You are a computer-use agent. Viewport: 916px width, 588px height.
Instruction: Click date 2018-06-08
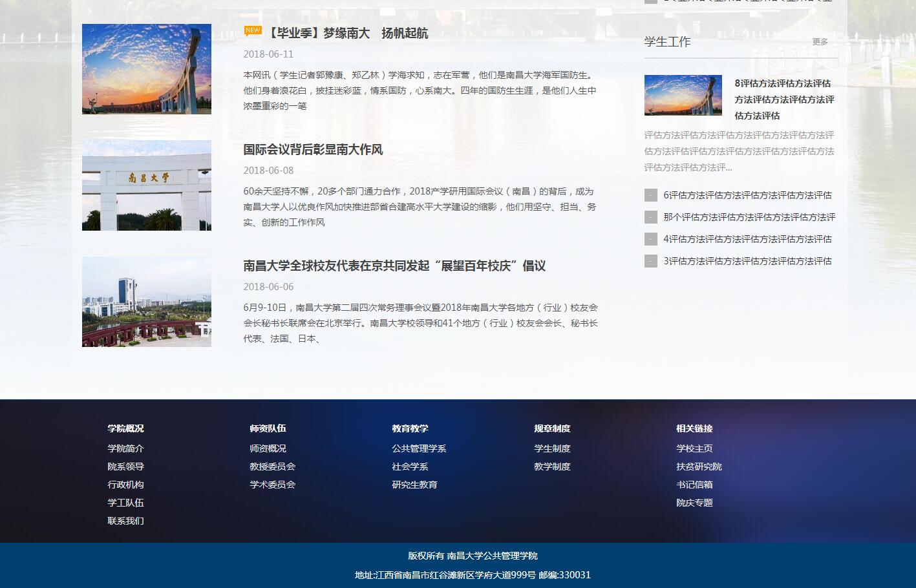tap(268, 171)
